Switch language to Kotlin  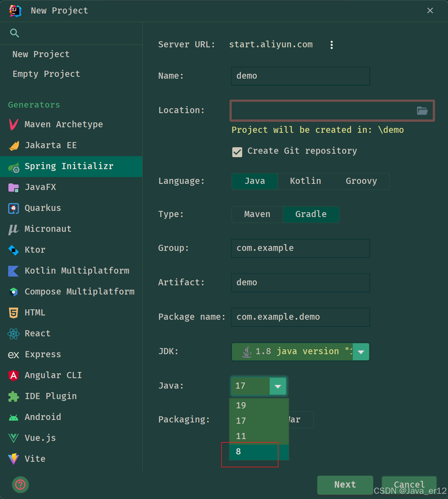[305, 181]
